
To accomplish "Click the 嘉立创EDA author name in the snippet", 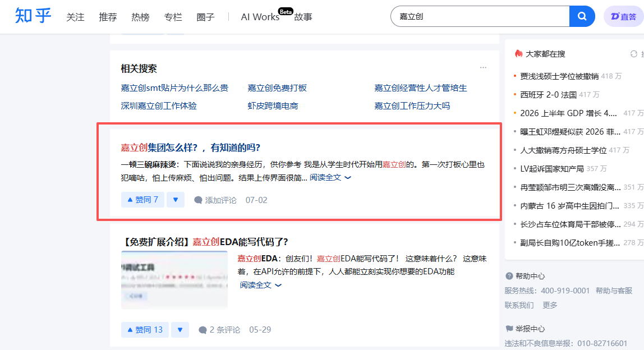I will tap(257, 259).
